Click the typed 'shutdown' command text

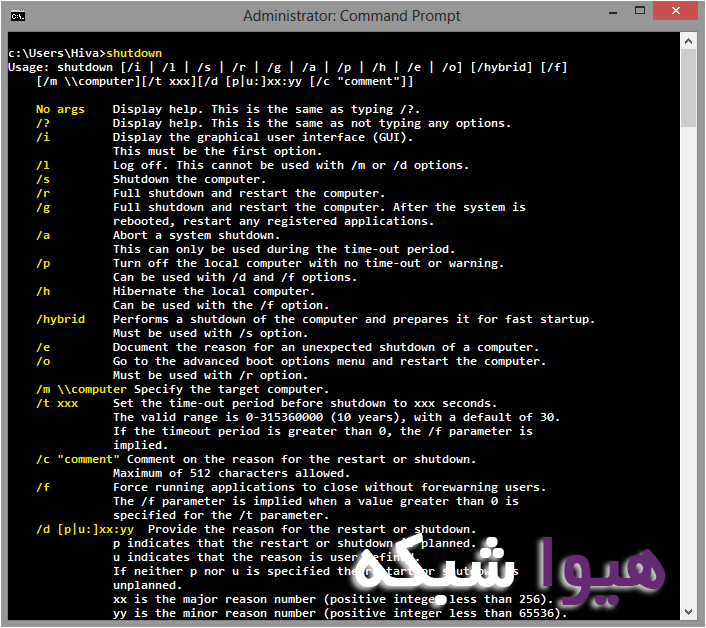[x=134, y=53]
